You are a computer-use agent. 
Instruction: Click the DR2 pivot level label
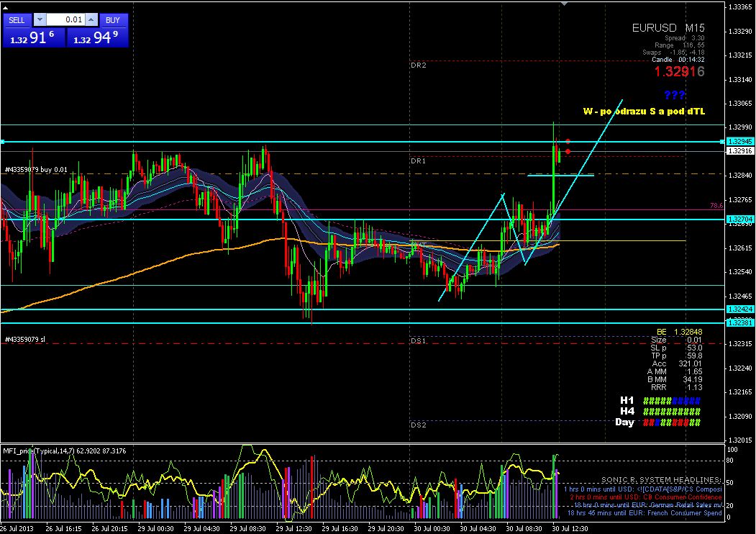tap(419, 65)
